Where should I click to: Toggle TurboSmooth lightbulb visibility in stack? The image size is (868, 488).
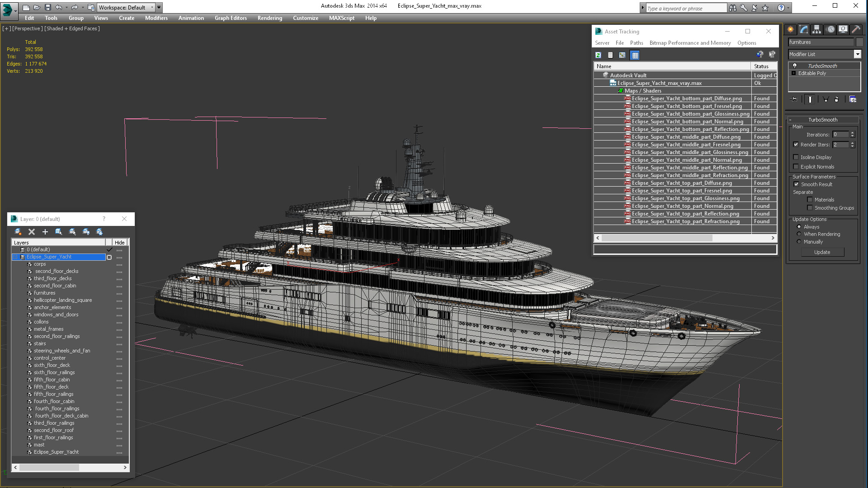[795, 66]
